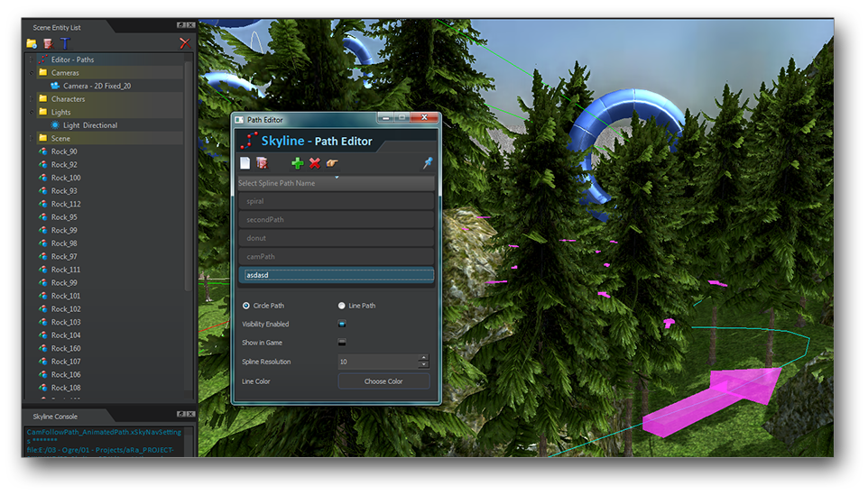The image size is (868, 495).
Task: Select the camPath path entry
Action: pos(336,257)
